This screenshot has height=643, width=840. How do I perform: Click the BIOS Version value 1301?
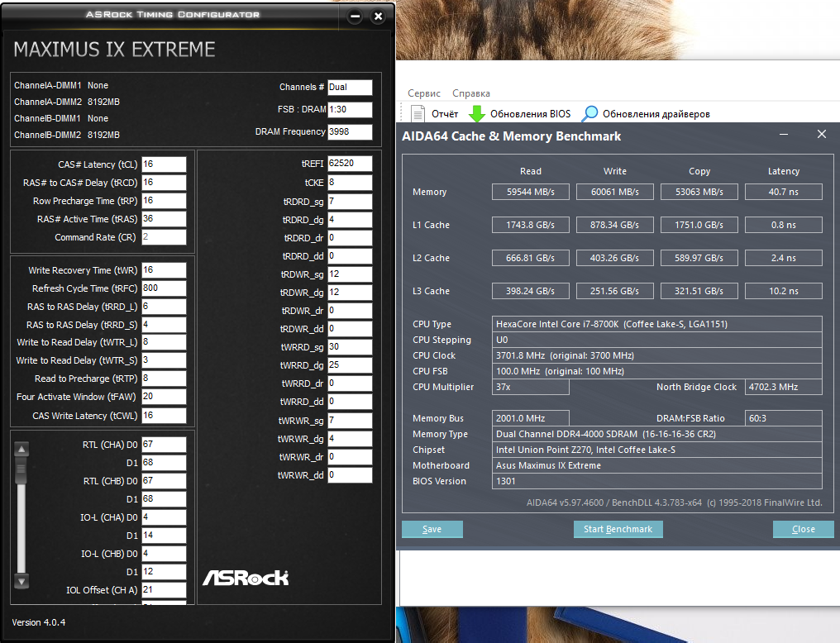point(656,481)
